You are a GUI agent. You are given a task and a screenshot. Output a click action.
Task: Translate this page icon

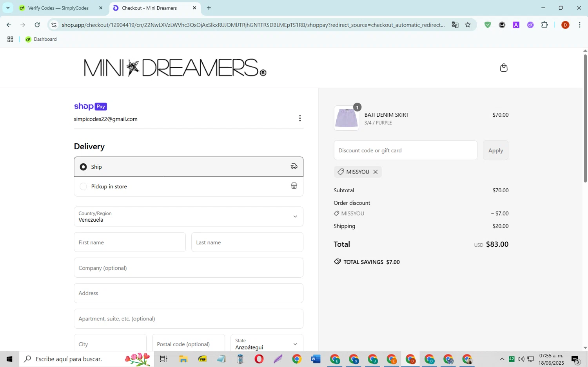pos(455,25)
